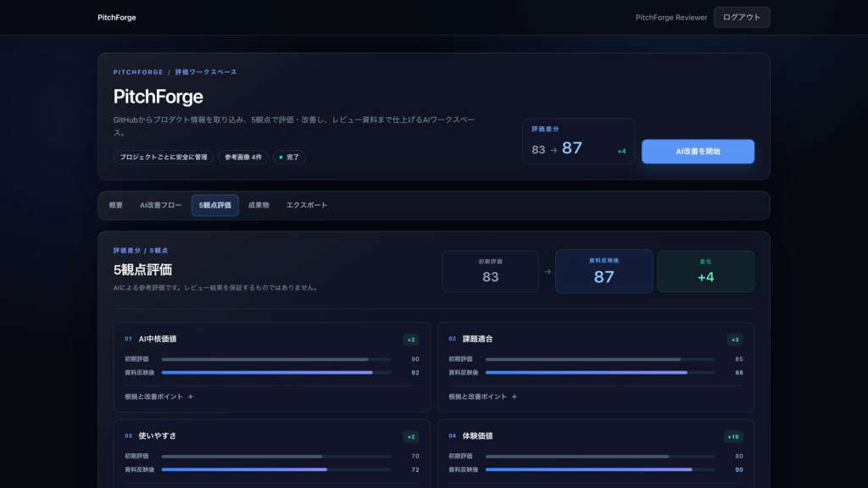Click the AI参考評価 disclaimer text
This screenshot has width=868, height=488.
216,288
